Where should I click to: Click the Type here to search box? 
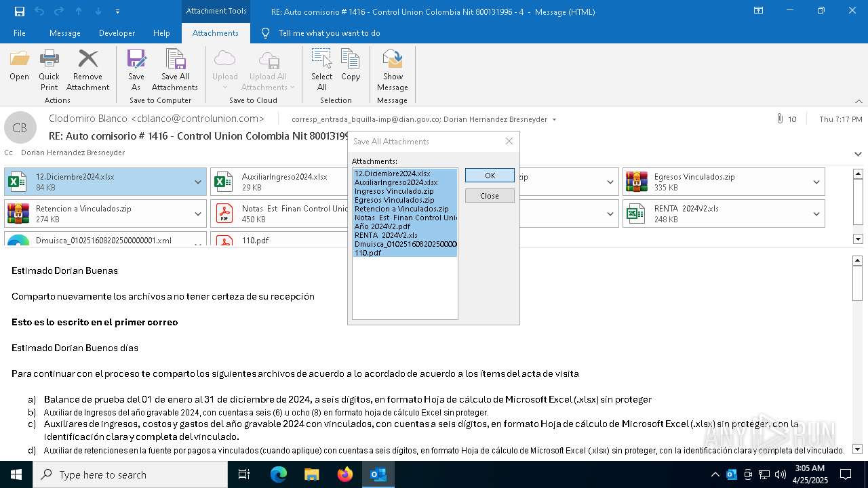130,474
